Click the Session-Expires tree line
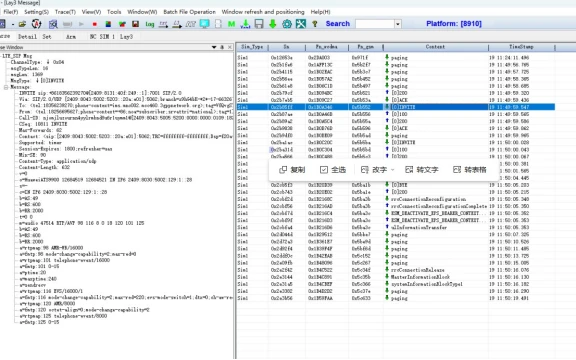This screenshot has width=576, height=360. [65, 149]
